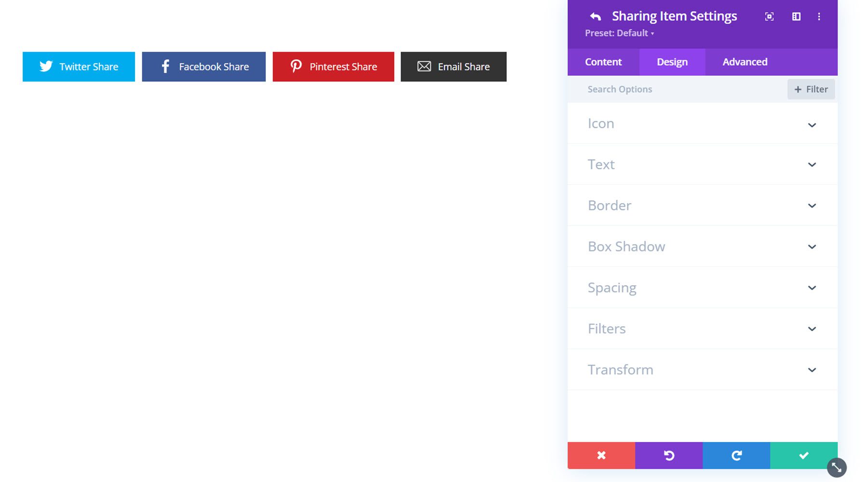
Task: Open the expand-to-fullscreen icon in the header
Action: click(x=769, y=16)
